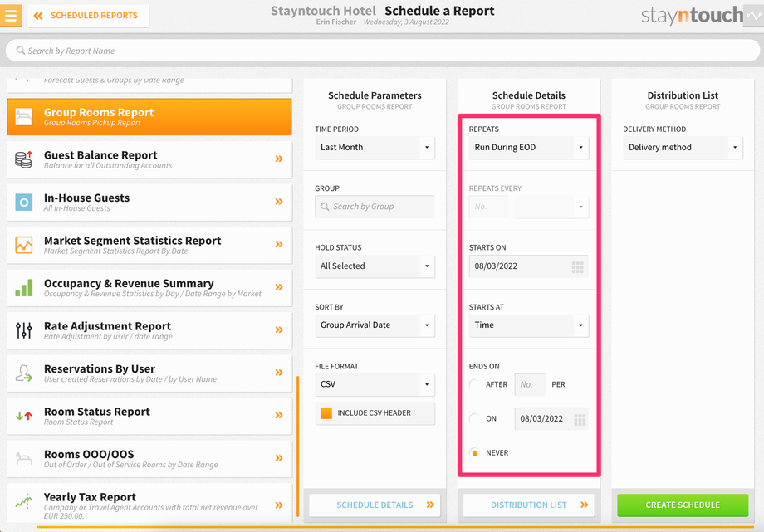Click chevron arrow on Reservations By User row

click(x=279, y=373)
